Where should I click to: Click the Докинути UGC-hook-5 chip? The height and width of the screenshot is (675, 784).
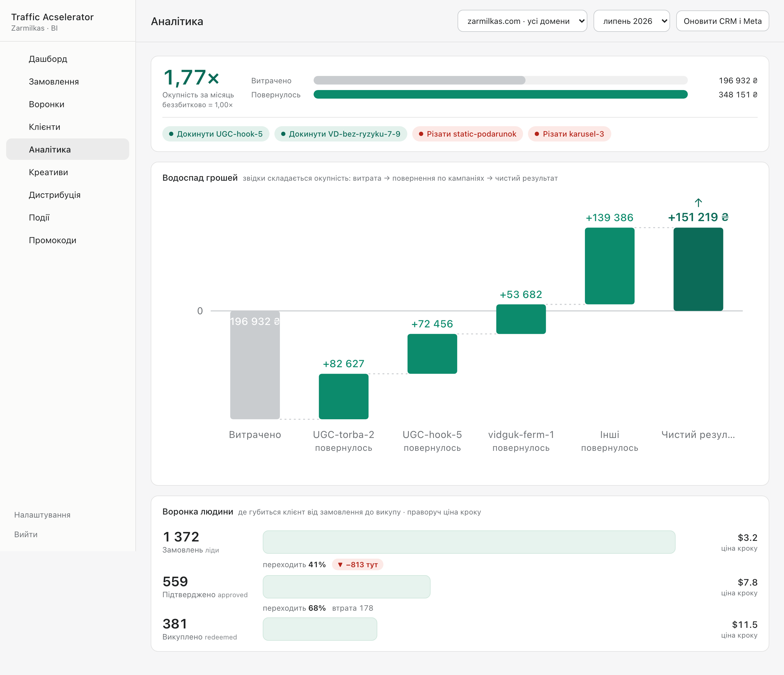click(x=216, y=134)
